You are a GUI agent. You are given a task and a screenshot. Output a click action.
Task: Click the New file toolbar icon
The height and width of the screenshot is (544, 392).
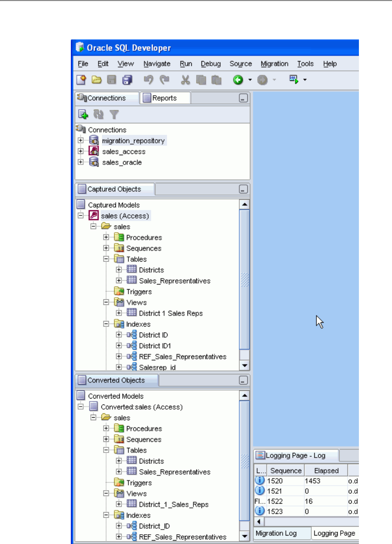point(81,79)
